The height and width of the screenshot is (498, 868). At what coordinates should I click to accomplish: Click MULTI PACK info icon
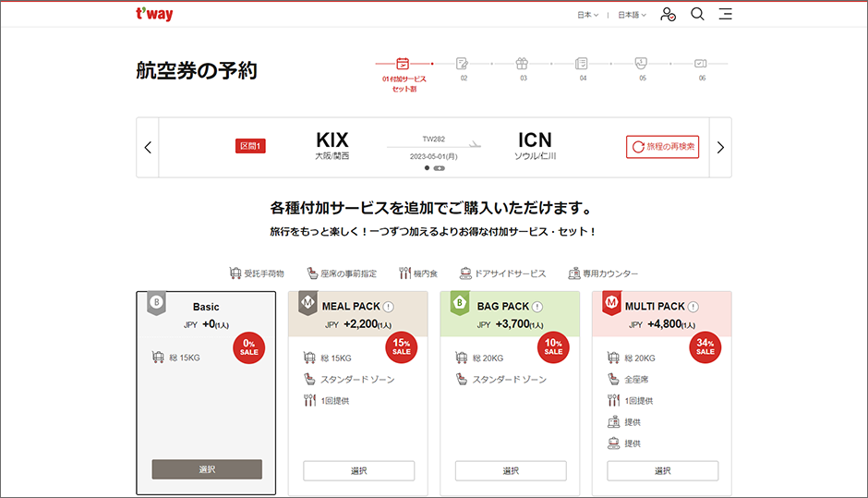click(x=693, y=307)
